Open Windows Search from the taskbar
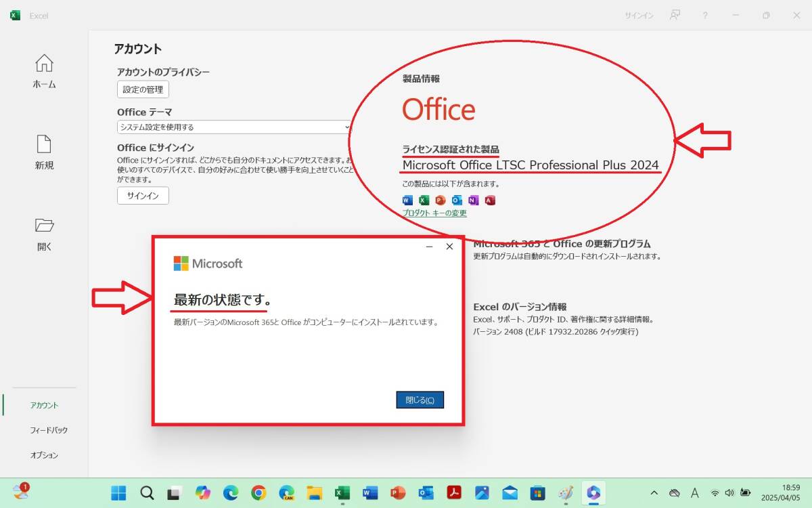 point(147,492)
